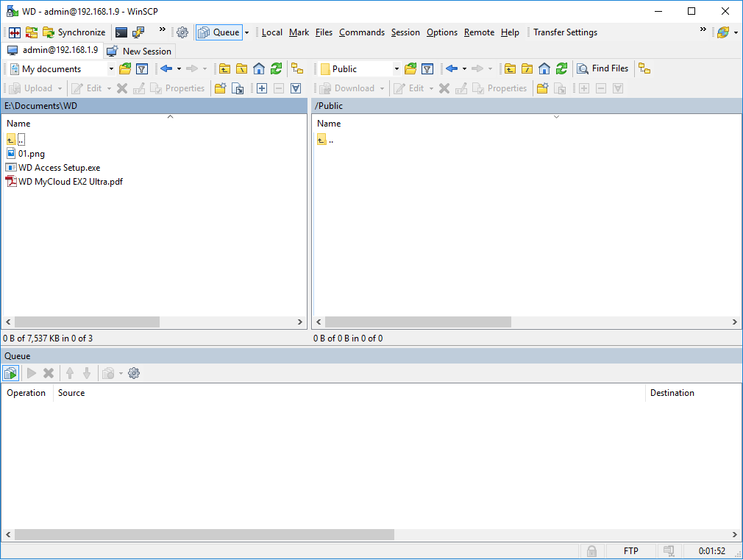Image resolution: width=743 pixels, height=560 pixels.
Task: Sort the remote panel by the Name column
Action: [x=329, y=124]
